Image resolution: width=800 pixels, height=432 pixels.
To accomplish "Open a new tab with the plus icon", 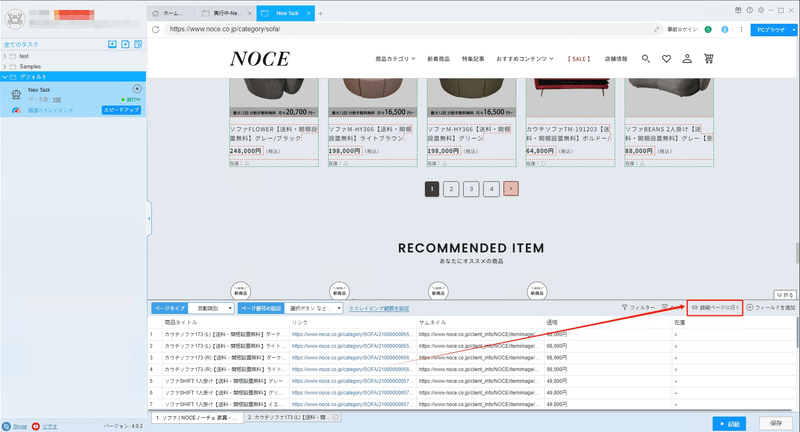I will (320, 13).
